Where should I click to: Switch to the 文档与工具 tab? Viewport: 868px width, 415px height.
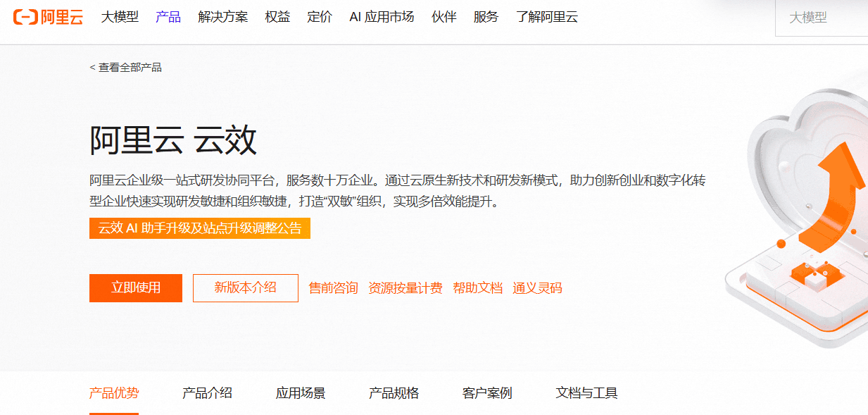[x=587, y=393]
